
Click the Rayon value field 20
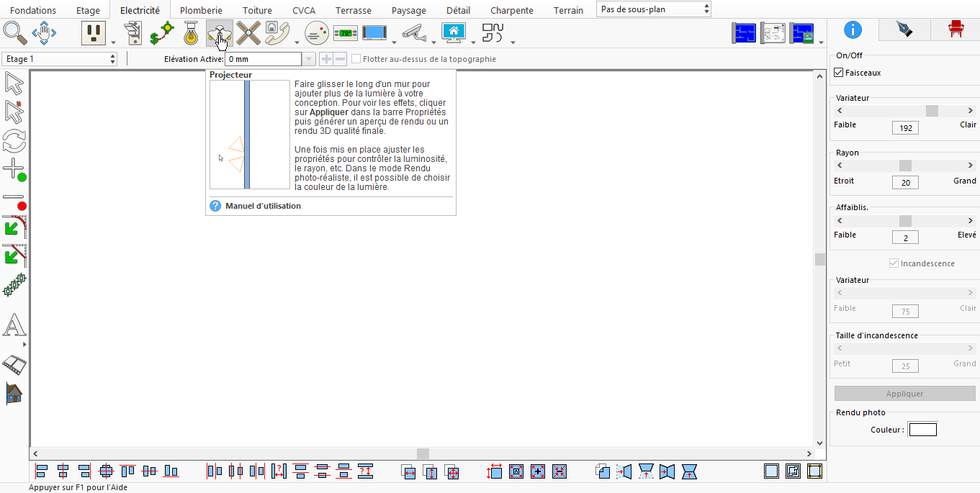905,183
